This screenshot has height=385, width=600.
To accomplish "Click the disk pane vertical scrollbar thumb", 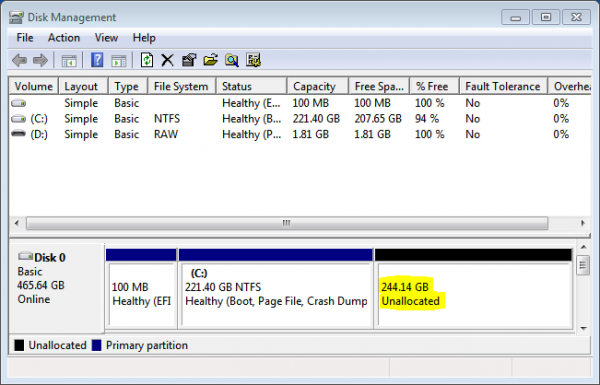I will [583, 265].
